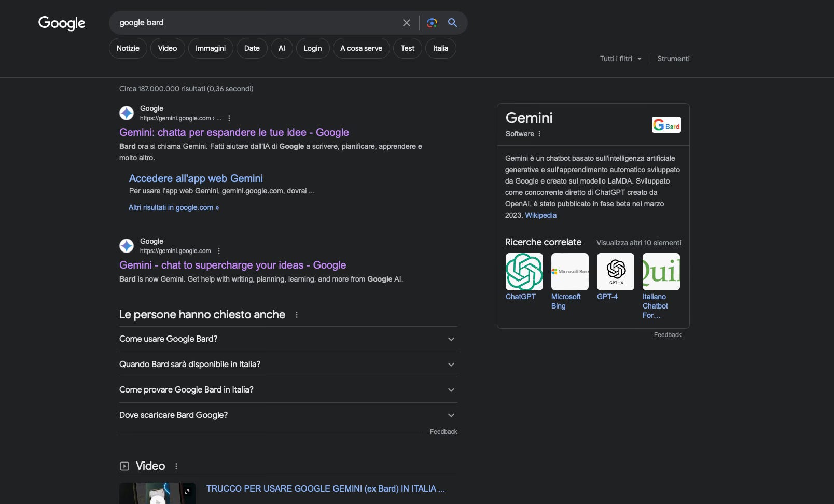Image resolution: width=834 pixels, height=504 pixels.
Task: Click the GPT-4 logo thumbnail
Action: pyautogui.click(x=616, y=272)
